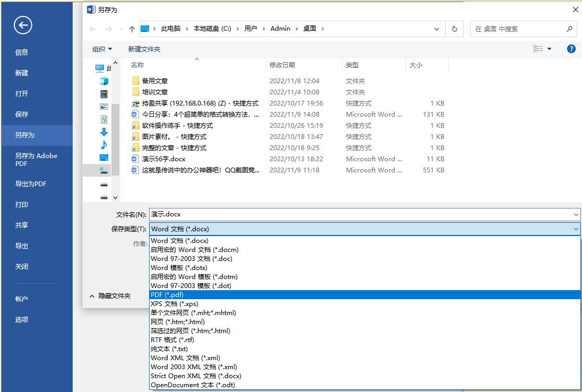582x392 pixels.
Task: Open the 导出 menu item
Action: point(21,246)
